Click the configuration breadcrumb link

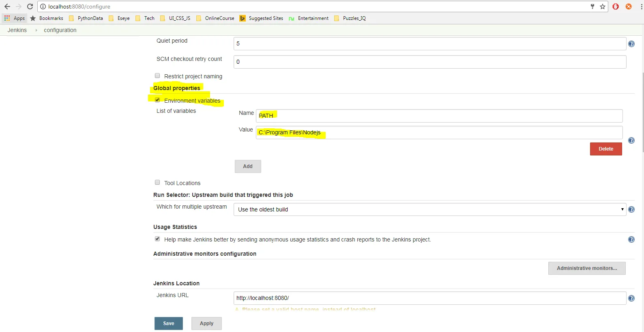point(60,30)
